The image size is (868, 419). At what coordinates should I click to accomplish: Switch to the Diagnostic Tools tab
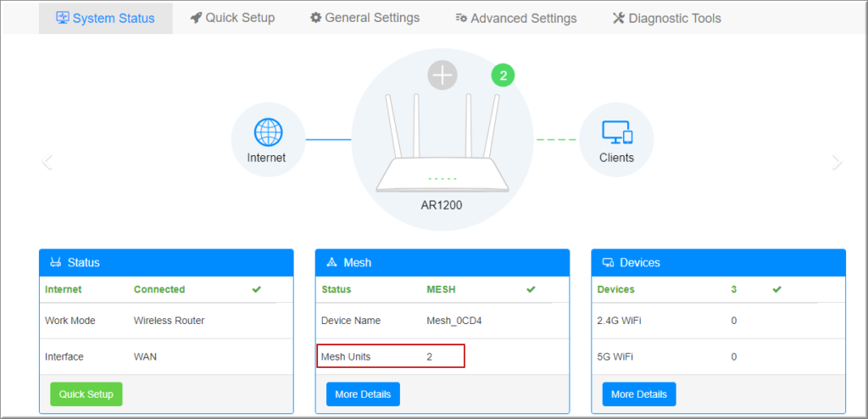666,18
